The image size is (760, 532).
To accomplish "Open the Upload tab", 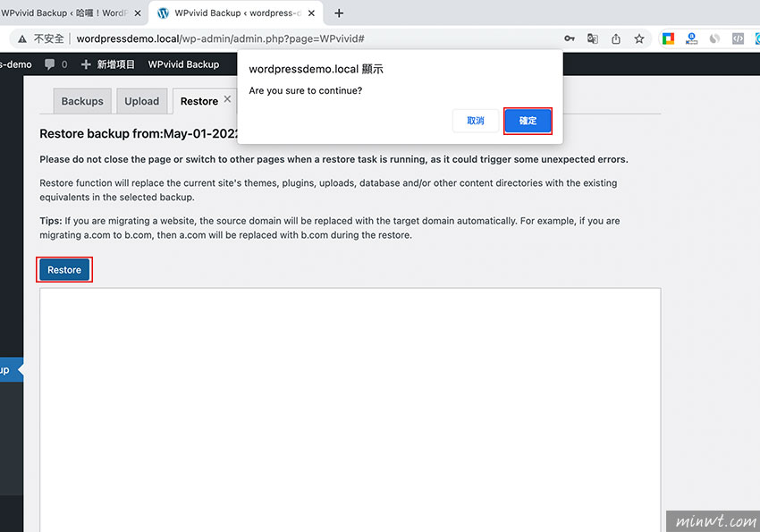I will click(x=142, y=101).
